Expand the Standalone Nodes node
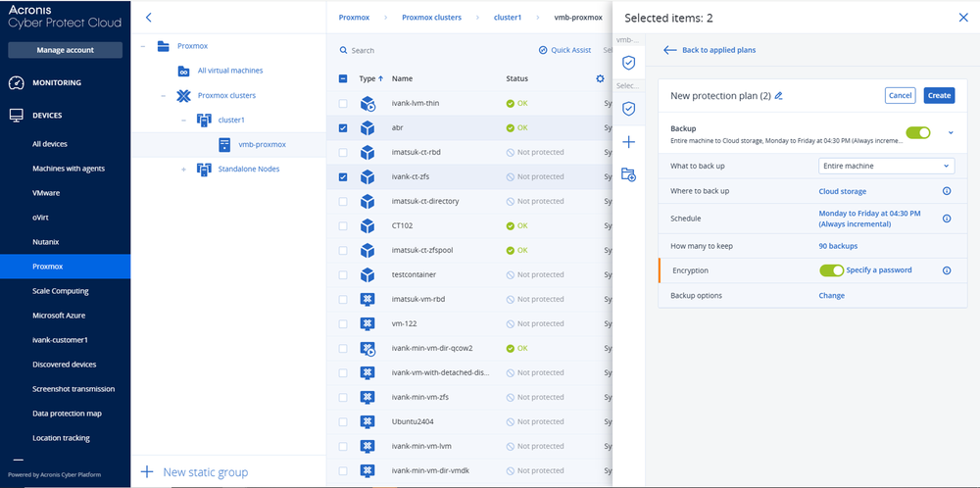Viewport: 980px width, 488px height. tap(184, 170)
